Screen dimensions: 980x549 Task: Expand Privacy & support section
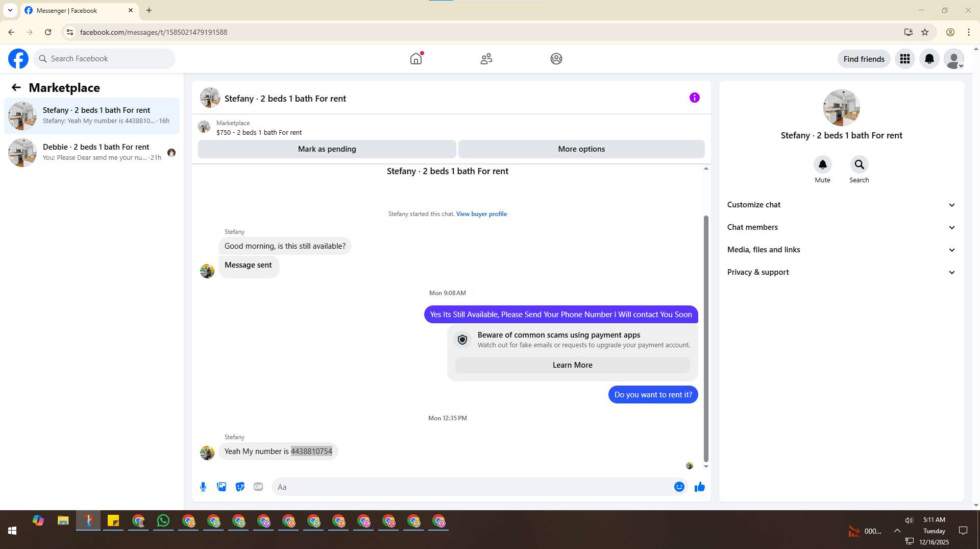(x=841, y=272)
